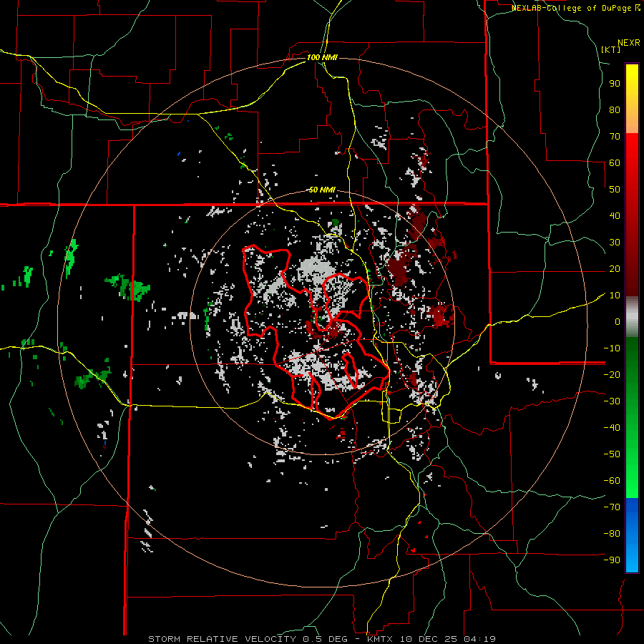Select the -90 value on the velocity scale
Viewport: 644px width, 644px height.
pos(612,560)
